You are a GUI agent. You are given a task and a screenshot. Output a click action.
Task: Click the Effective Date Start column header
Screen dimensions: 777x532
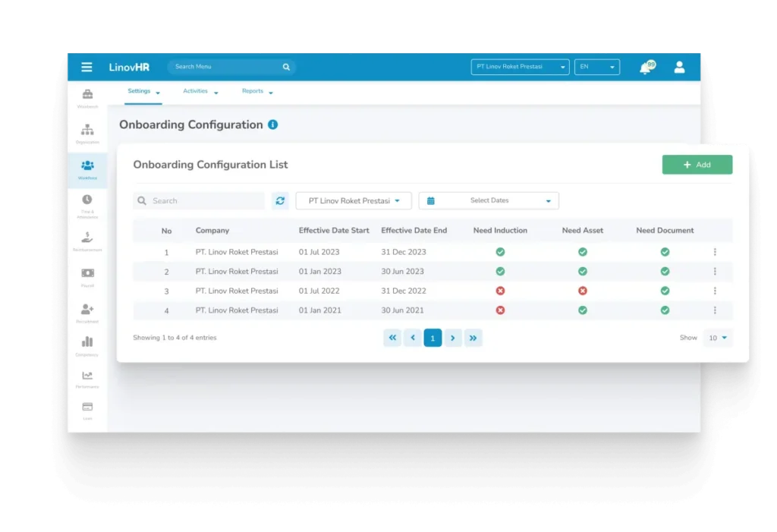coord(334,231)
